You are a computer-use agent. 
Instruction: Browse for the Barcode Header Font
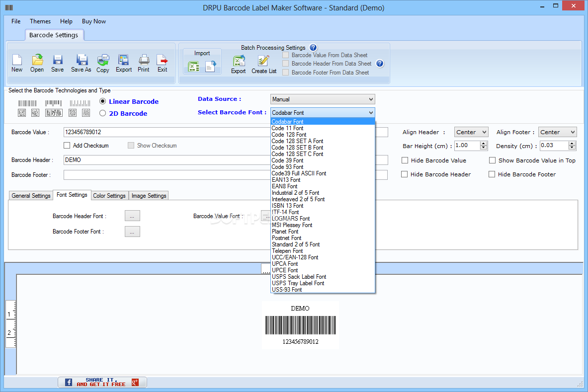point(132,216)
